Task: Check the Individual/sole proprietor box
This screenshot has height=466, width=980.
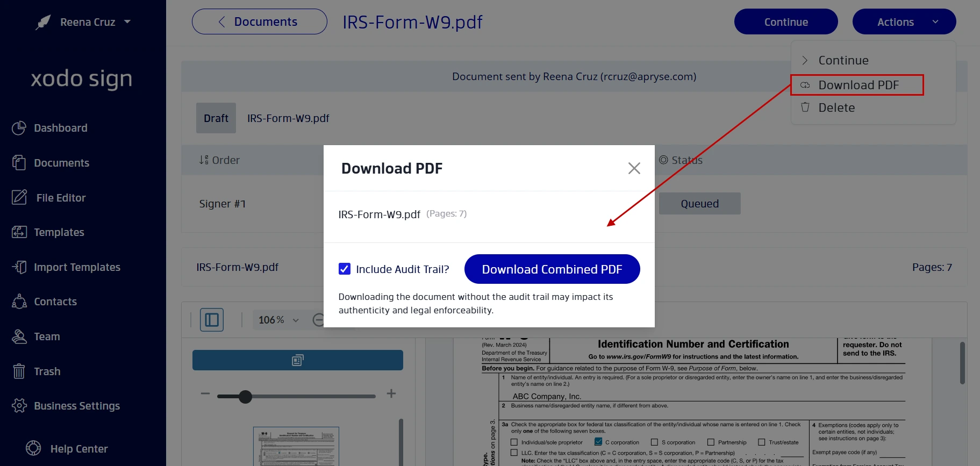Action: coord(514,442)
